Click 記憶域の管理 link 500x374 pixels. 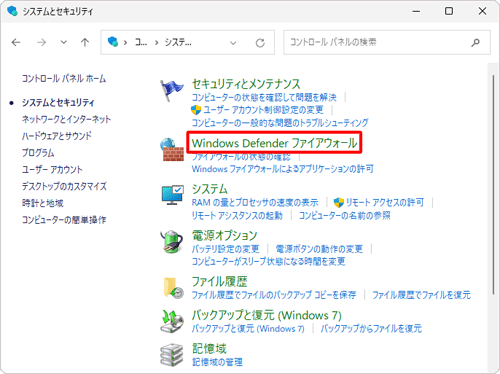click(217, 362)
